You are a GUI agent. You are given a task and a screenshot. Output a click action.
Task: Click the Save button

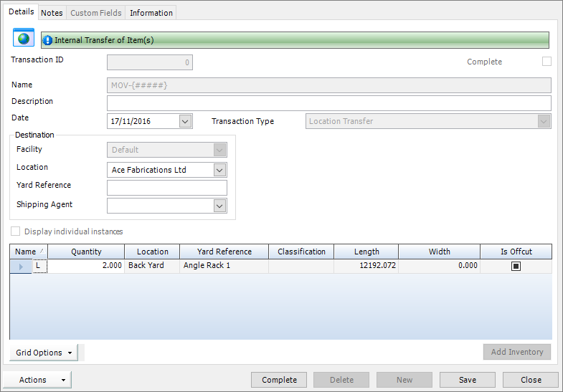(467, 380)
